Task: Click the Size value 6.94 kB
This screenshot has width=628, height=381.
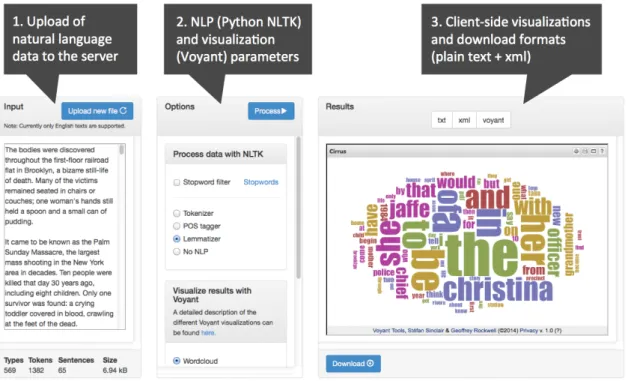Action: [x=115, y=370]
